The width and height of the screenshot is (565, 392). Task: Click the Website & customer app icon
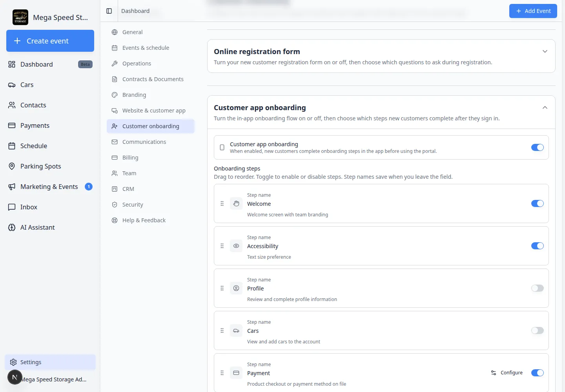115,111
